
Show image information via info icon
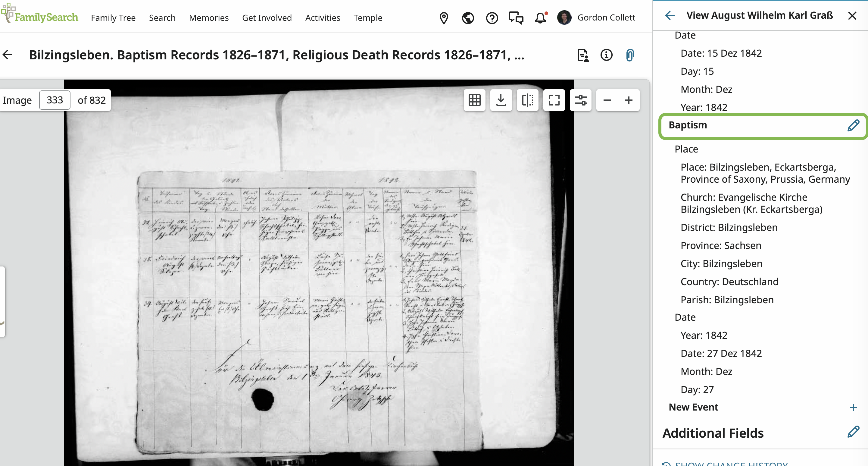click(x=606, y=55)
